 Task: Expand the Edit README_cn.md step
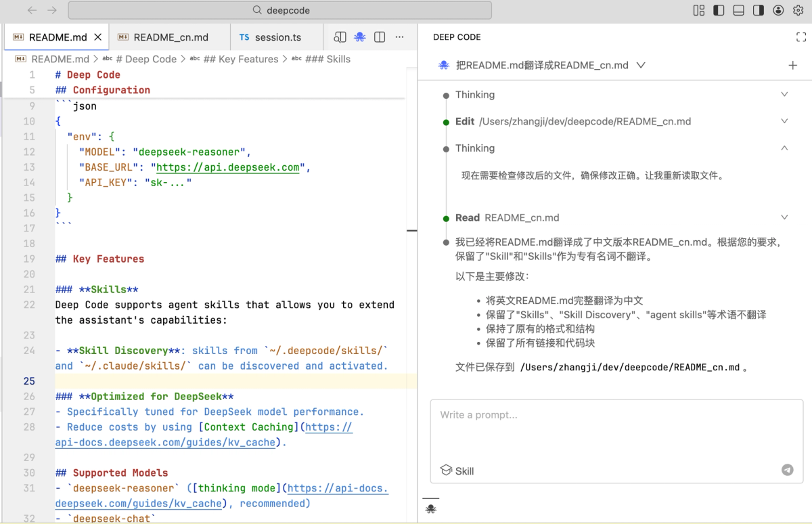coord(784,121)
